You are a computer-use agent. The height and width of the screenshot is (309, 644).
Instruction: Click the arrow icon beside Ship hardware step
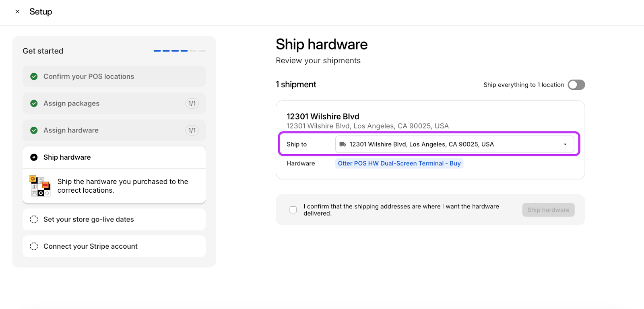[34, 157]
